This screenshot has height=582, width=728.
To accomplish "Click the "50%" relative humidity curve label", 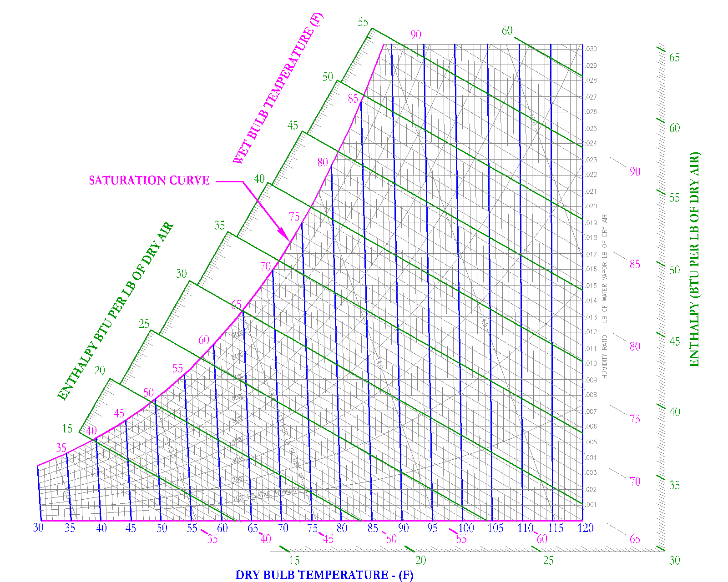I will click(237, 419).
